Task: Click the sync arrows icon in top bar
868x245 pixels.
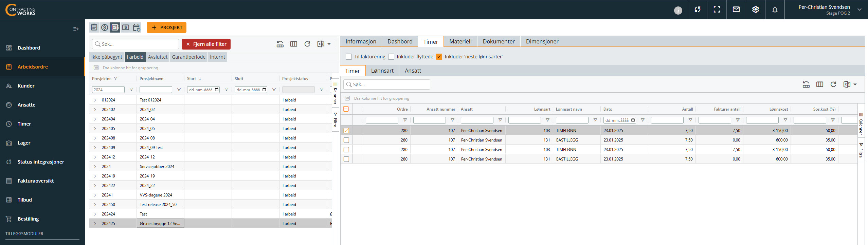Action: (698, 10)
